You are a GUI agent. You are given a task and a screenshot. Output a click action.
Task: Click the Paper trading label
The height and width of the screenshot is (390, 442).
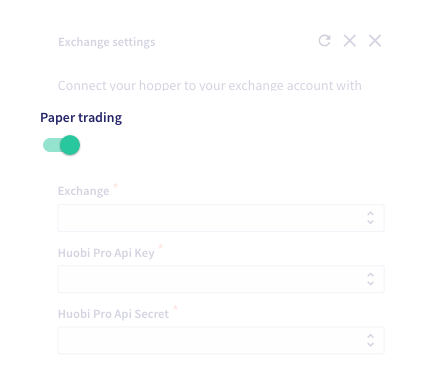pyautogui.click(x=81, y=118)
